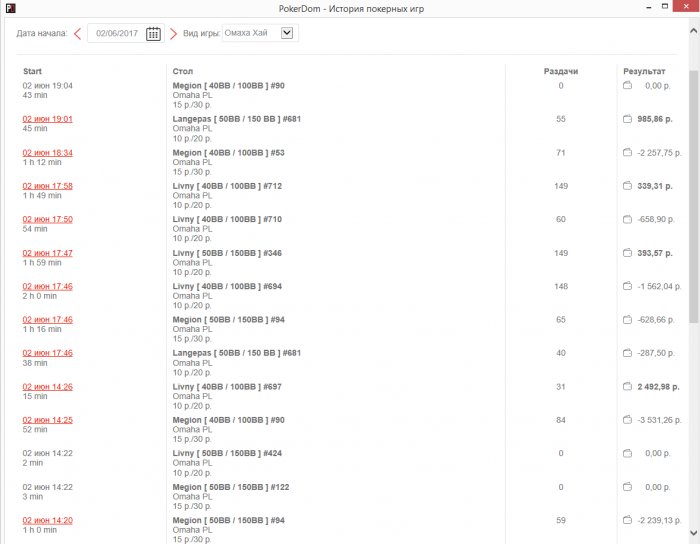Open session link 02 июн 14:20
The image size is (700, 544).
coord(47,520)
